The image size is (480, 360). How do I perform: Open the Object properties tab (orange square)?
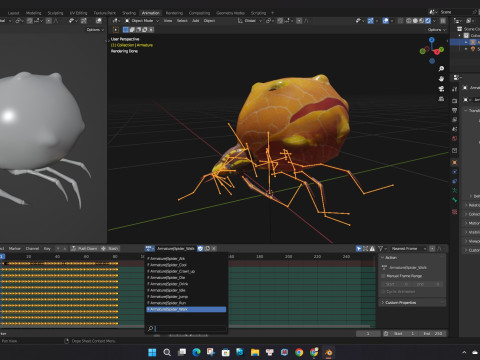454,163
